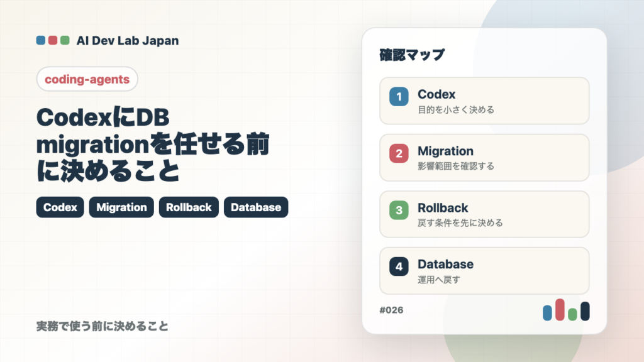Viewport: 644px width, 362px height.
Task: Click the 確認マップ card heading
Action: pos(412,55)
